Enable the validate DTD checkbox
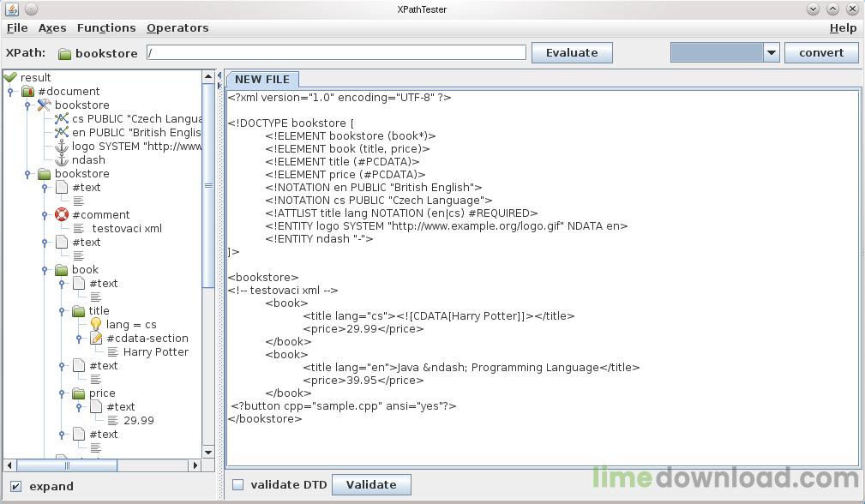The width and height of the screenshot is (865, 504). tap(237, 484)
